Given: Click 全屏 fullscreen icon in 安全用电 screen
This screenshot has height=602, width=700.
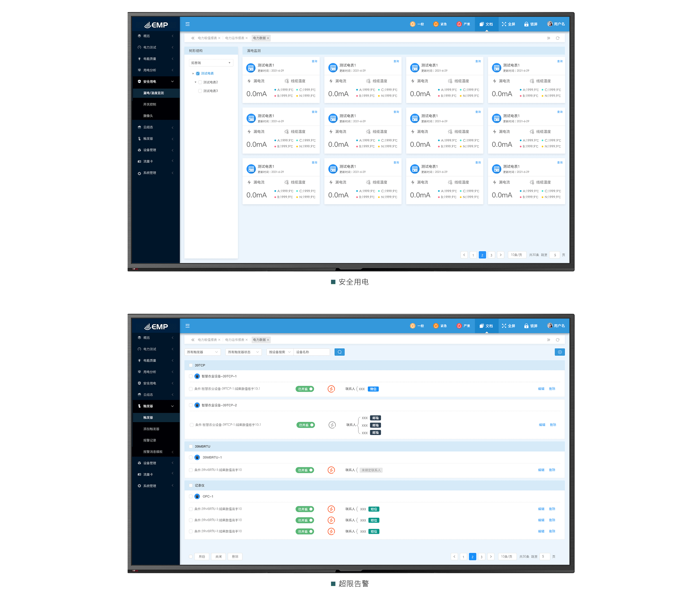Looking at the screenshot, I should click(x=504, y=24).
